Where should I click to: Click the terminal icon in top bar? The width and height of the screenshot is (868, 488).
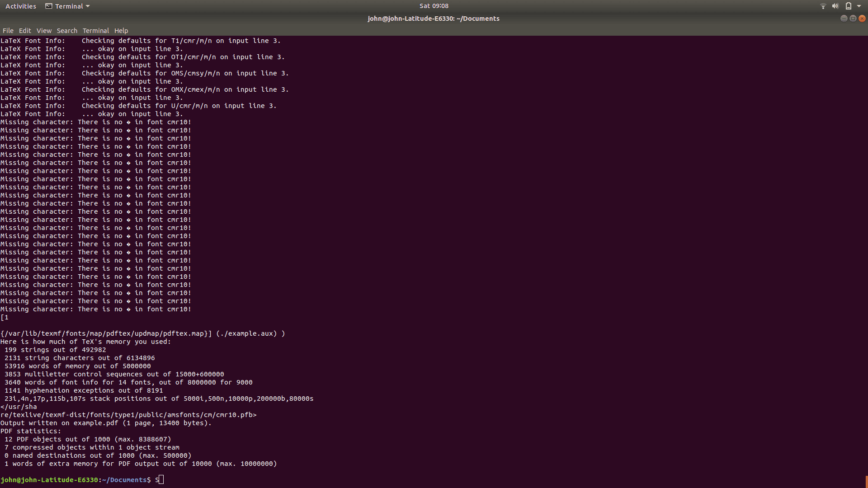pyautogui.click(x=49, y=6)
